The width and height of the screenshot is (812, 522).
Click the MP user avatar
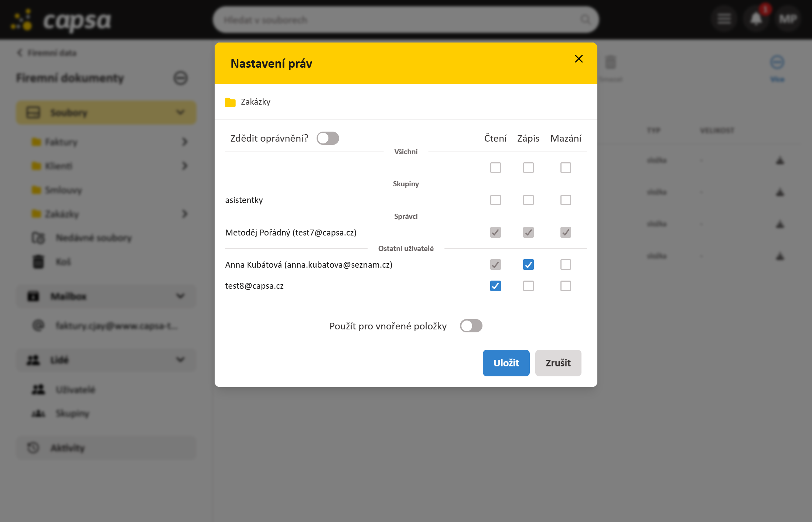click(788, 19)
